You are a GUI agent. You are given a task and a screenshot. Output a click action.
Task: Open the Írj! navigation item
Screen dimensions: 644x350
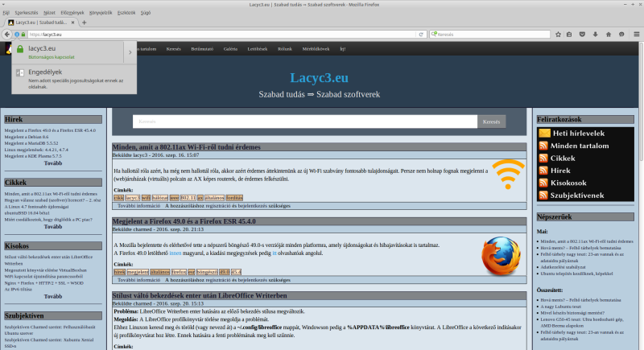pyautogui.click(x=343, y=49)
